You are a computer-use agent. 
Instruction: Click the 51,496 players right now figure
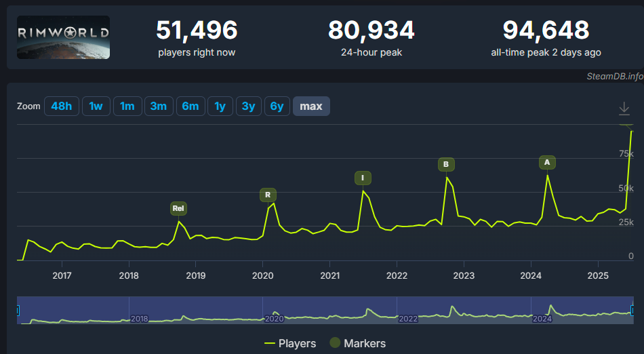pyautogui.click(x=197, y=30)
